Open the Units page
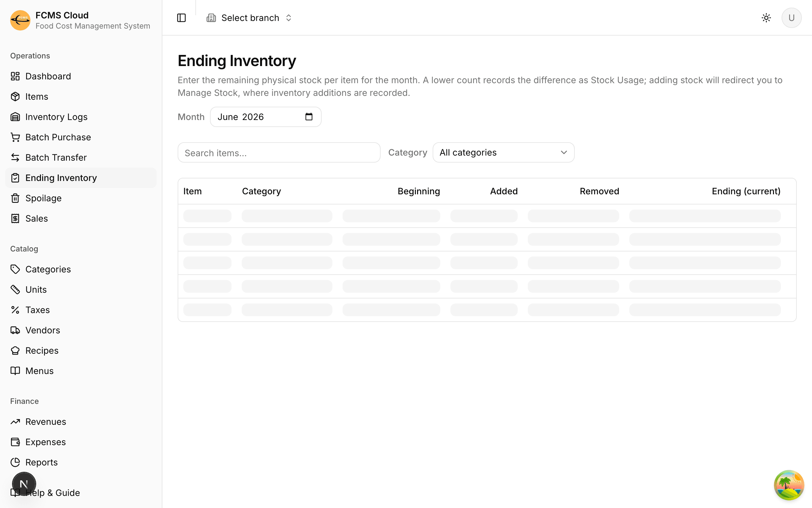Screen dimensions: 812x508 pyautogui.click(x=81, y=290)
